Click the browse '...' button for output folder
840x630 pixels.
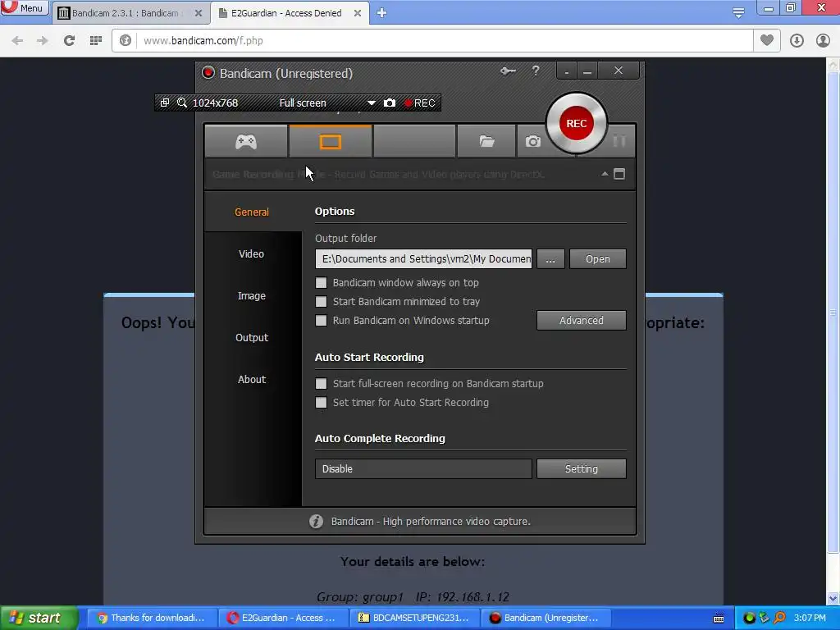pyautogui.click(x=550, y=258)
